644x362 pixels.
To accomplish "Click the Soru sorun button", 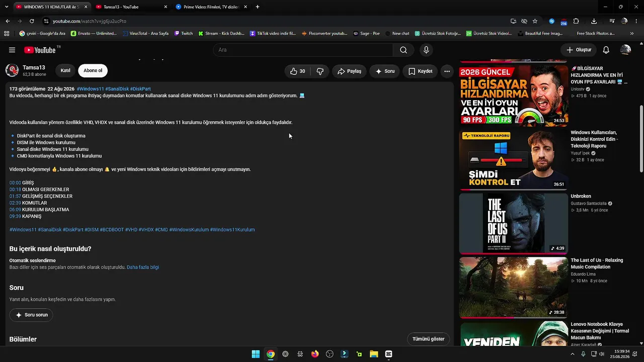I will (31, 315).
